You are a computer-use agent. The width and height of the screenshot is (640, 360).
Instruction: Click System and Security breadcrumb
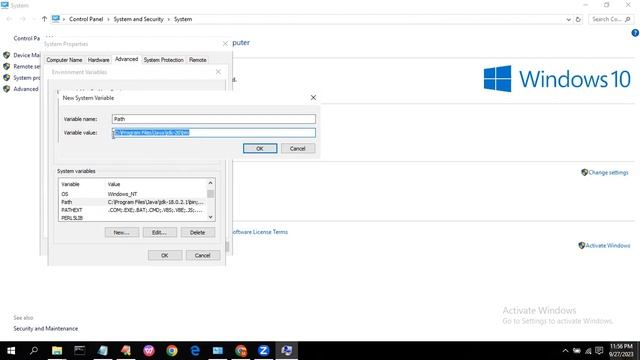click(x=138, y=19)
